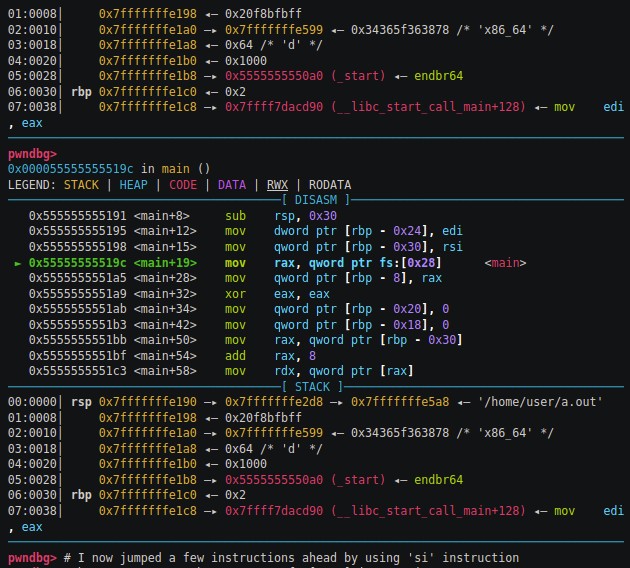Screen dimensions: 630x568
Task: Select 0x34365f363878 value in lower stack
Action: [400, 433]
